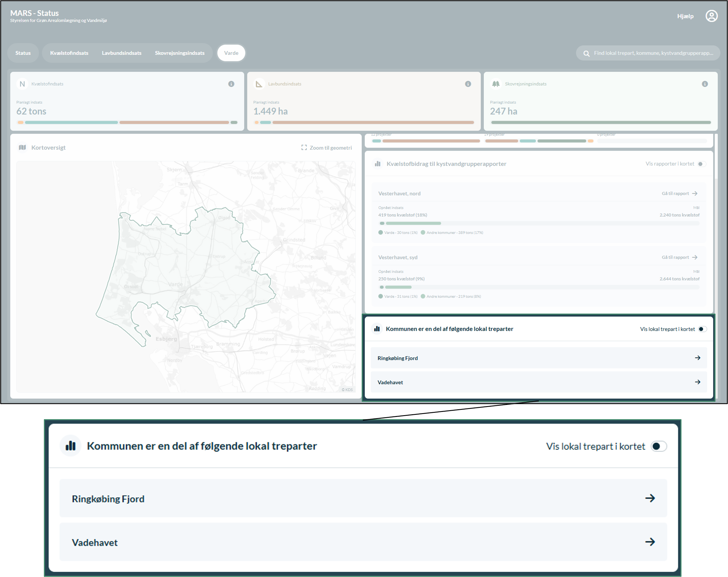The image size is (728, 577).
Task: Open Vadehavet row in the enlarged callout
Action: (363, 542)
